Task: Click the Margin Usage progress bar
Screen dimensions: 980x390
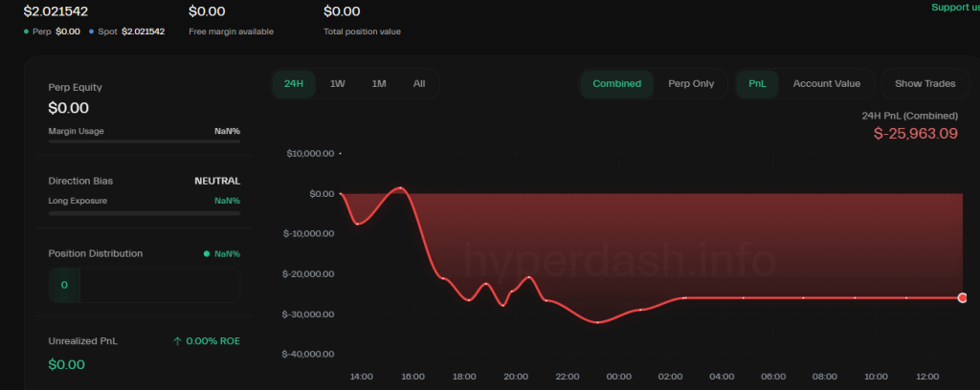Action: (145, 141)
